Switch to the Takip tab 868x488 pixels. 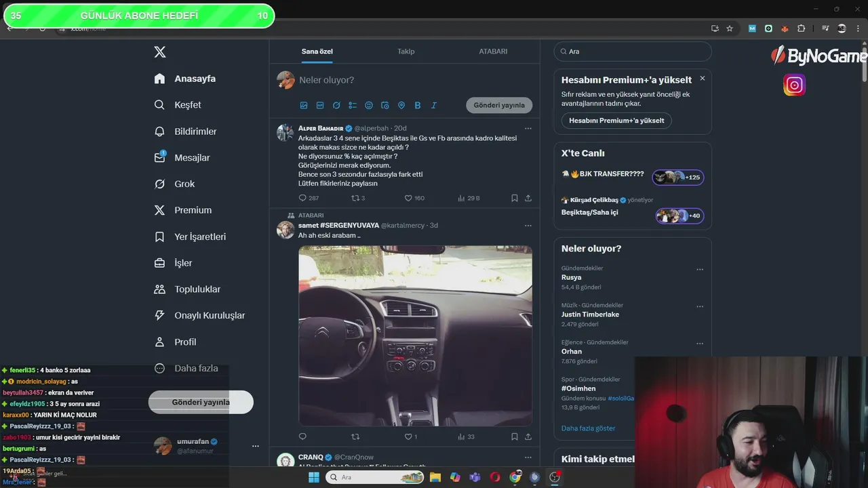(x=406, y=52)
